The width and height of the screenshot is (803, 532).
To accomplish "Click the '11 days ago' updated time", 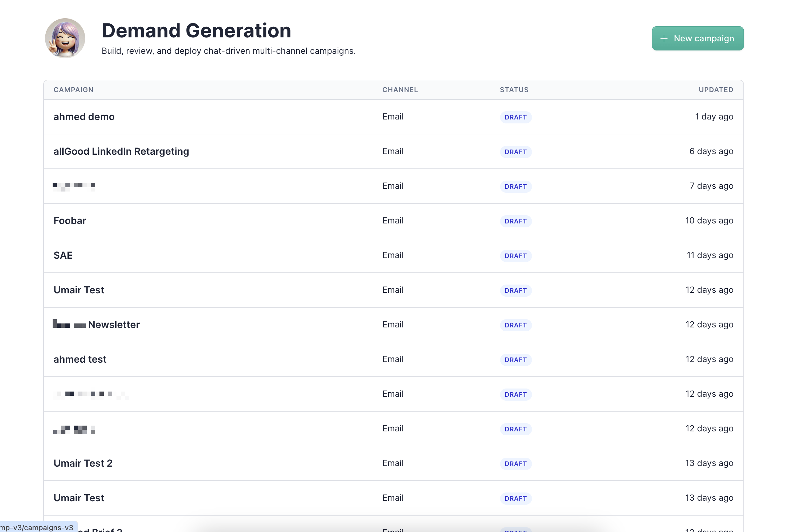I will [710, 255].
